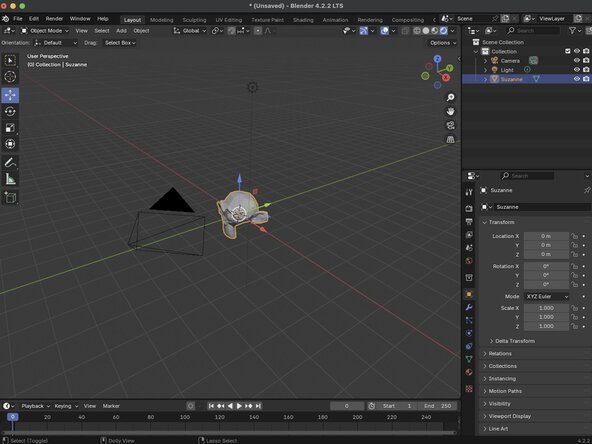592x444 pixels.
Task: Switch to the Sculpting workspace tab
Action: pyautogui.click(x=194, y=20)
